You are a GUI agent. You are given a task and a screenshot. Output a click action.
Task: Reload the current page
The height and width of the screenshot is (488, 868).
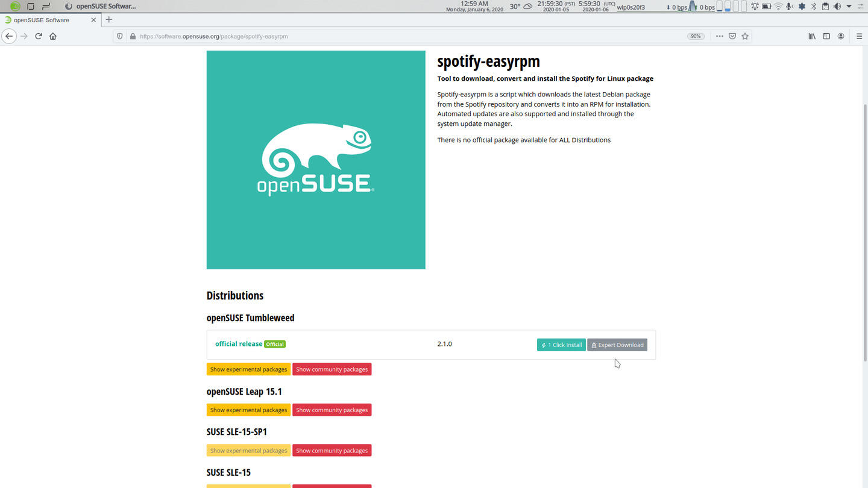click(39, 36)
